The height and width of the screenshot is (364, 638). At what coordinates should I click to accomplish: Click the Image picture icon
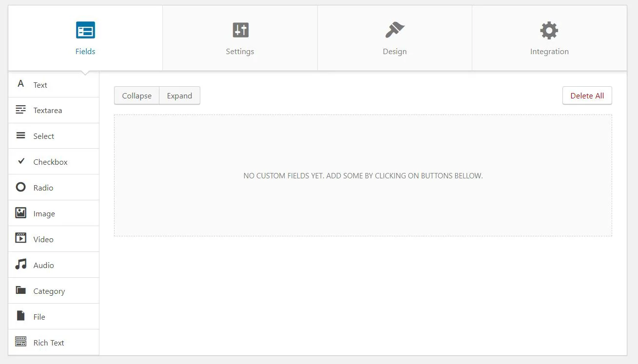click(x=20, y=213)
